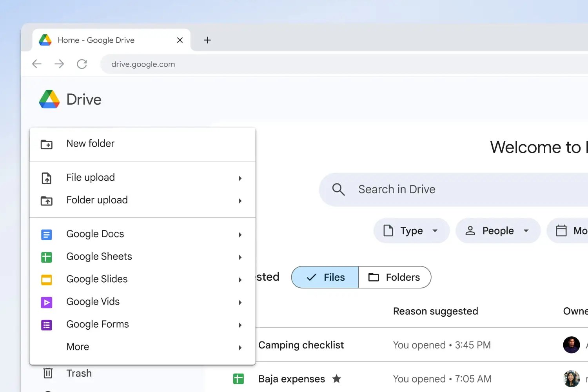Select Google Forms menu entry

(143, 325)
